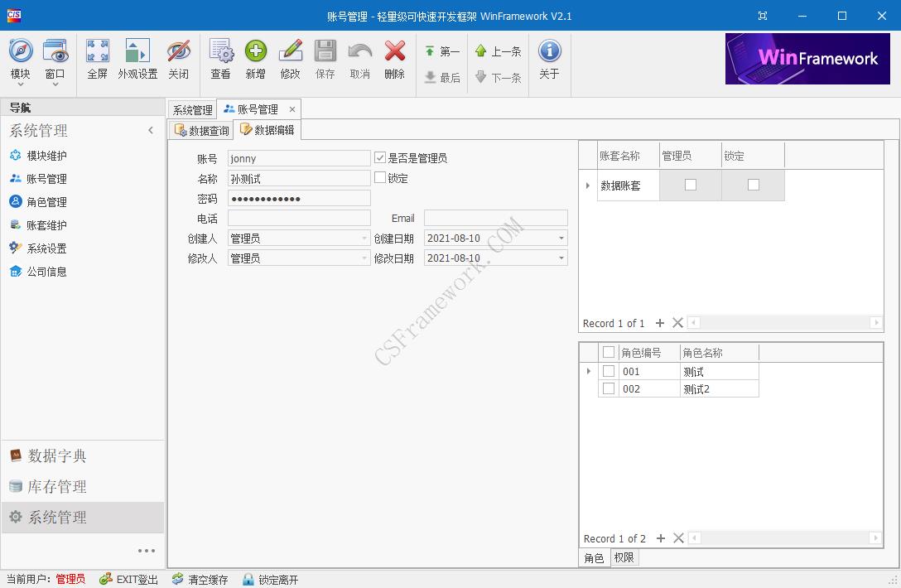The image size is (901, 588).
Task: Click 第一 to jump to first record
Action: pyautogui.click(x=442, y=52)
